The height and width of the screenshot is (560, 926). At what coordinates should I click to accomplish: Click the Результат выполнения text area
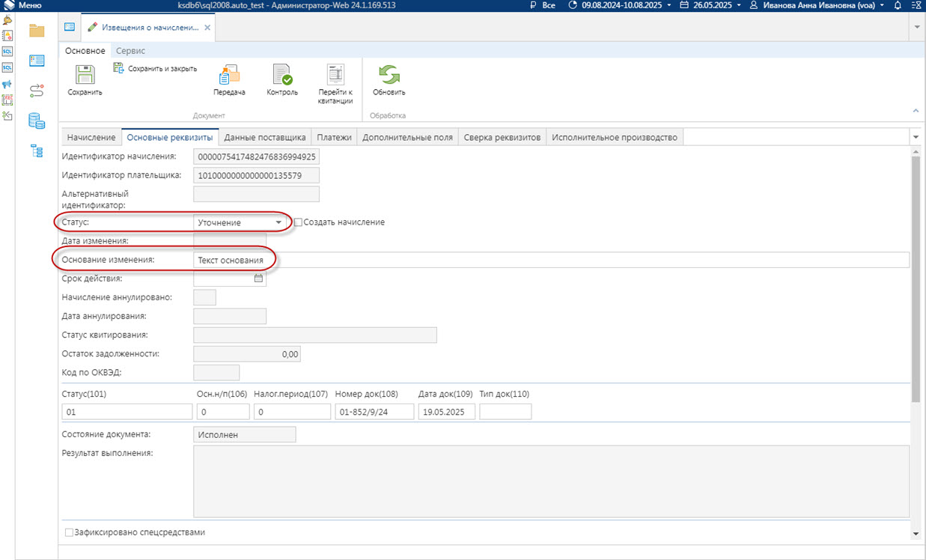click(551, 481)
